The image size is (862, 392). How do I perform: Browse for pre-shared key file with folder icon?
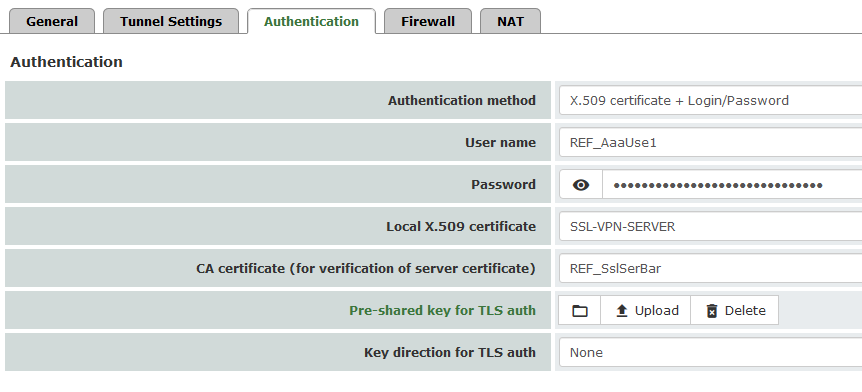click(579, 311)
